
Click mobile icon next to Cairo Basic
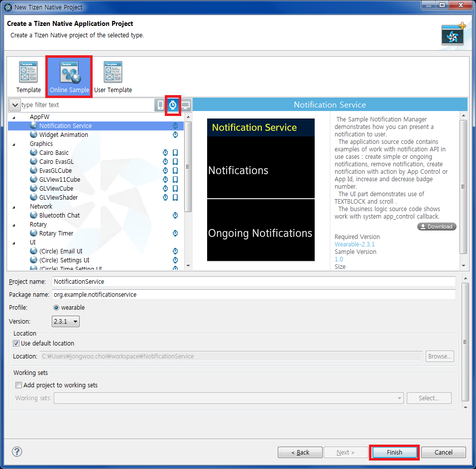click(175, 153)
